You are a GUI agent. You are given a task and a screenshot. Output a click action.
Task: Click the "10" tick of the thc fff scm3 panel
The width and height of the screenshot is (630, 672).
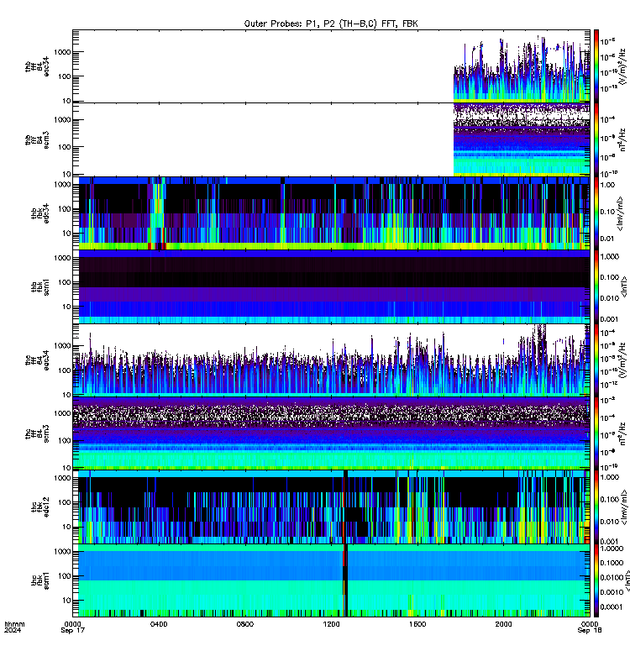[x=66, y=468]
